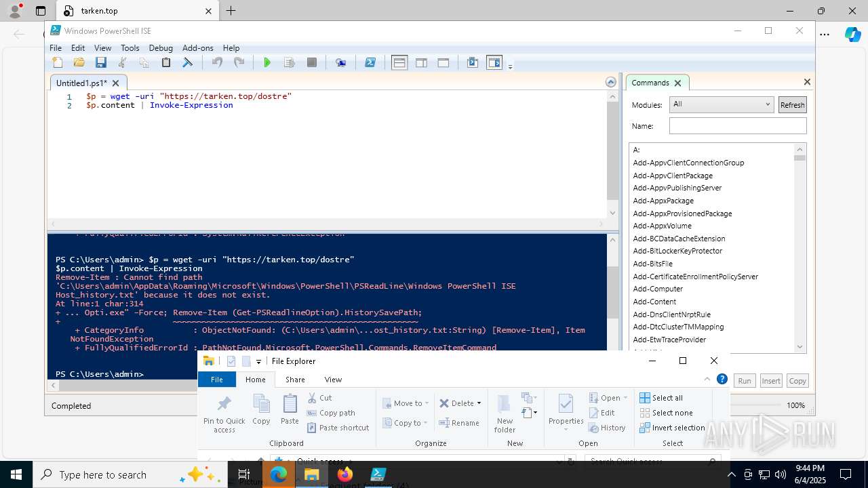Close the Commands add-on tab
868x488 pixels.
(x=677, y=83)
